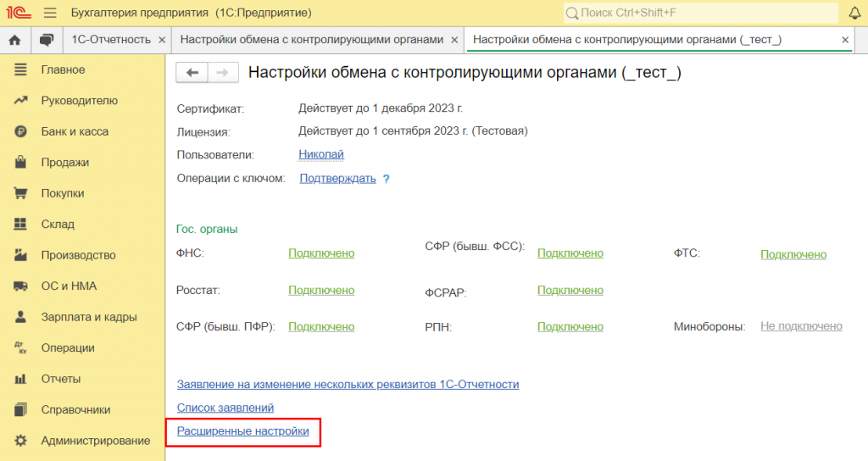
Task: Open the Склад section
Action: click(x=58, y=224)
